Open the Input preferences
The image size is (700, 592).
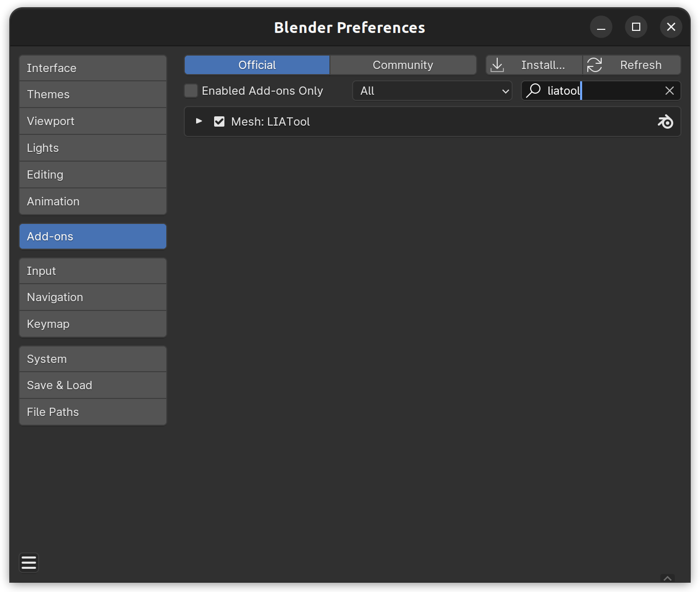[x=93, y=271]
